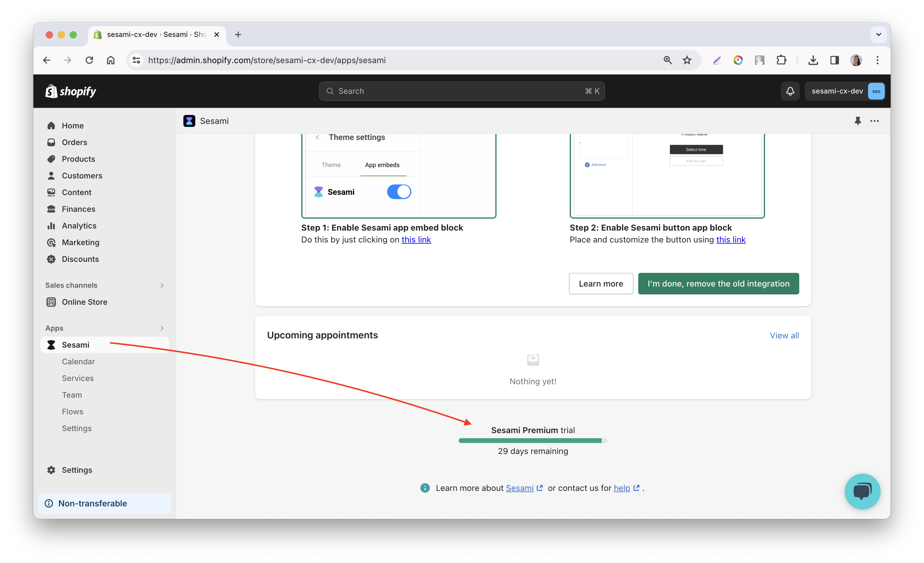The width and height of the screenshot is (924, 563).
Task: Close the sesami-cx-dev browser tab
Action: [x=216, y=35]
